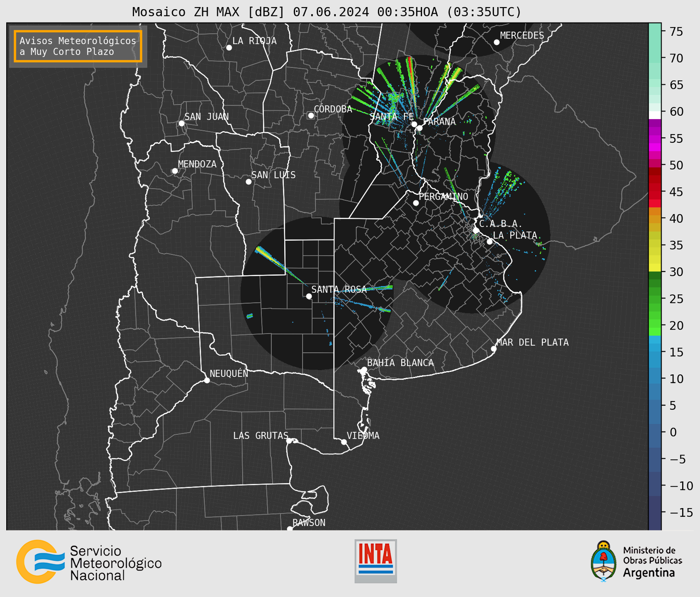Click the BAHÍA BLANCA label text
Image resolution: width=700 pixels, height=597 pixels.
tap(400, 363)
